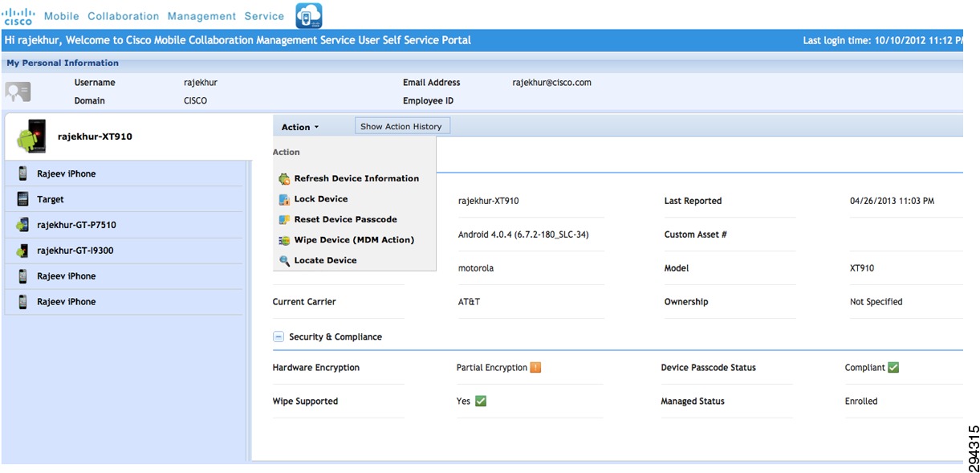Viewport: 980px width, 473px height.
Task: Click the Compliant green check icon
Action: click(x=893, y=368)
